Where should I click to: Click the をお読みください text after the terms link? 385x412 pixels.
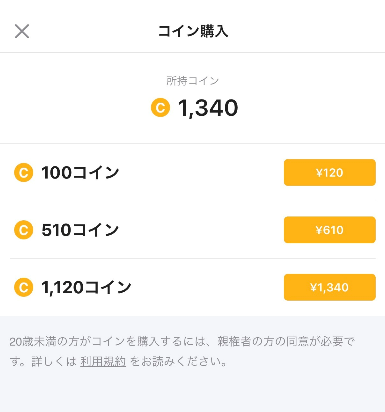[179, 362]
